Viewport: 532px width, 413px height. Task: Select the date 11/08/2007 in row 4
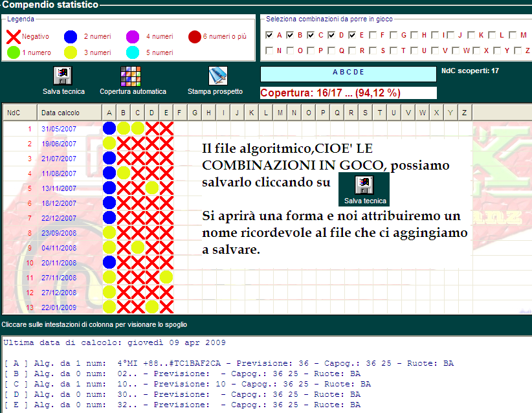coord(59,173)
